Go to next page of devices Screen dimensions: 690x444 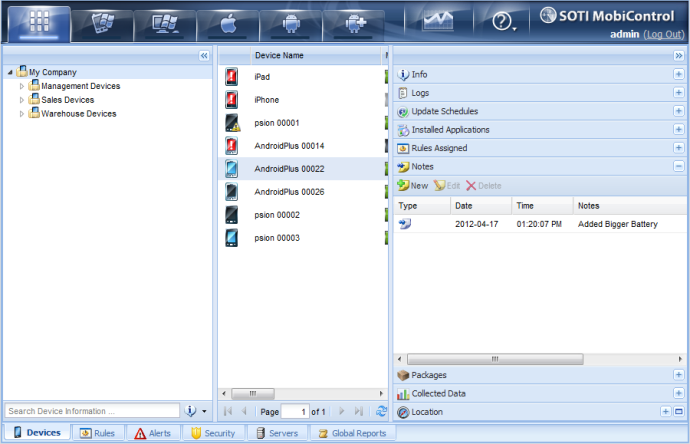[341, 411]
